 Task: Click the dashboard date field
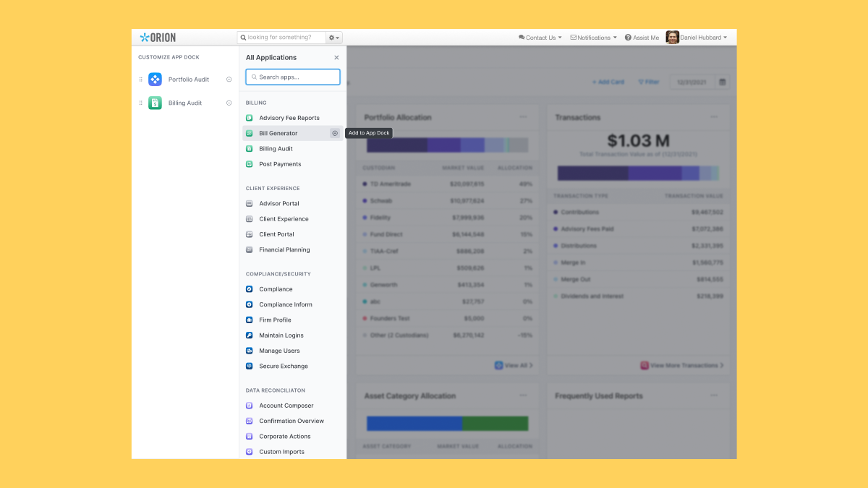692,82
